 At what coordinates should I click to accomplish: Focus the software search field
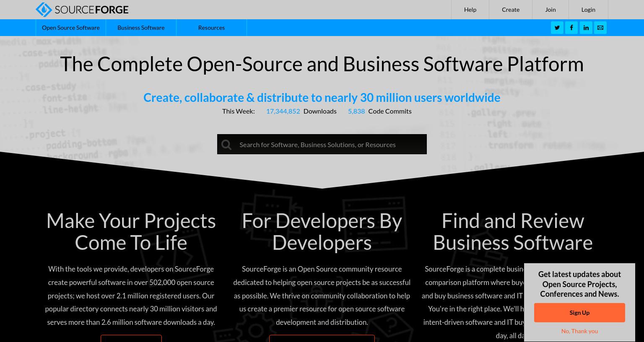322,144
